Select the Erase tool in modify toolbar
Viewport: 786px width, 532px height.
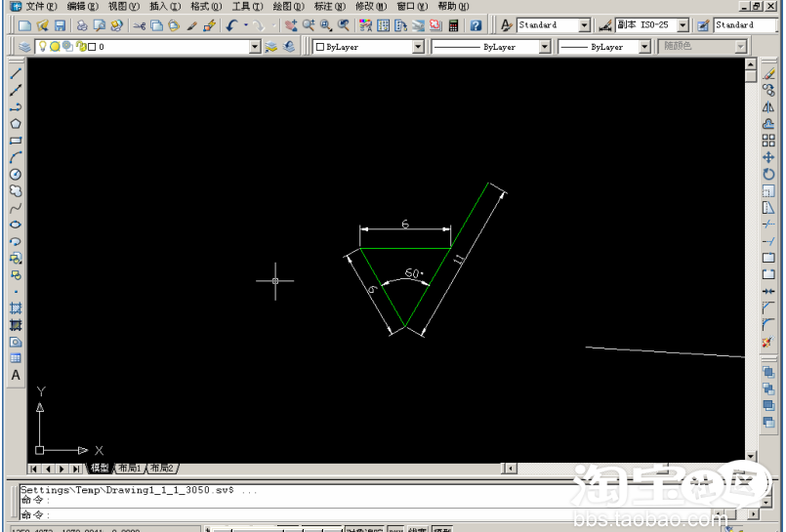click(x=768, y=73)
